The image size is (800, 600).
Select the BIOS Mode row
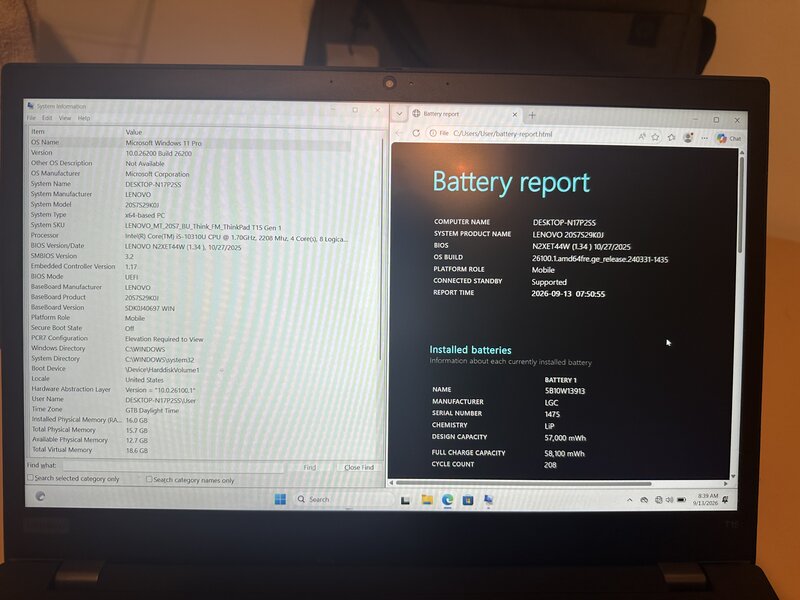point(190,277)
